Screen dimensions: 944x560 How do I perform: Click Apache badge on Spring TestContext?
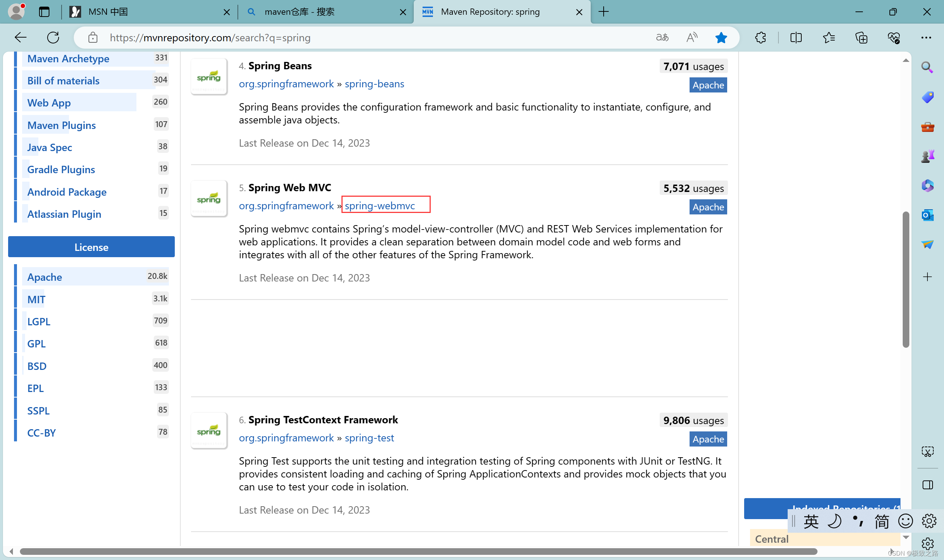[708, 439]
